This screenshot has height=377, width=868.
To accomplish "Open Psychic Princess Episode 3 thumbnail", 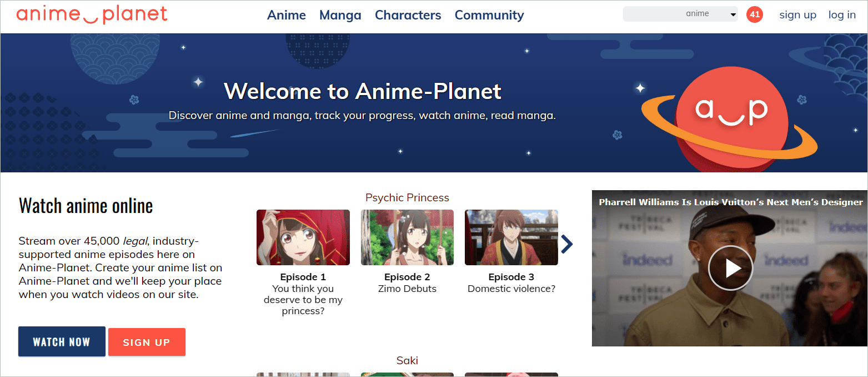I will [x=511, y=237].
